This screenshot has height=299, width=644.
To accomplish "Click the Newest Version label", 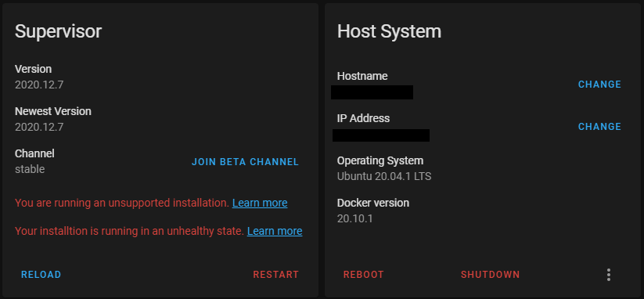I will (x=53, y=111).
